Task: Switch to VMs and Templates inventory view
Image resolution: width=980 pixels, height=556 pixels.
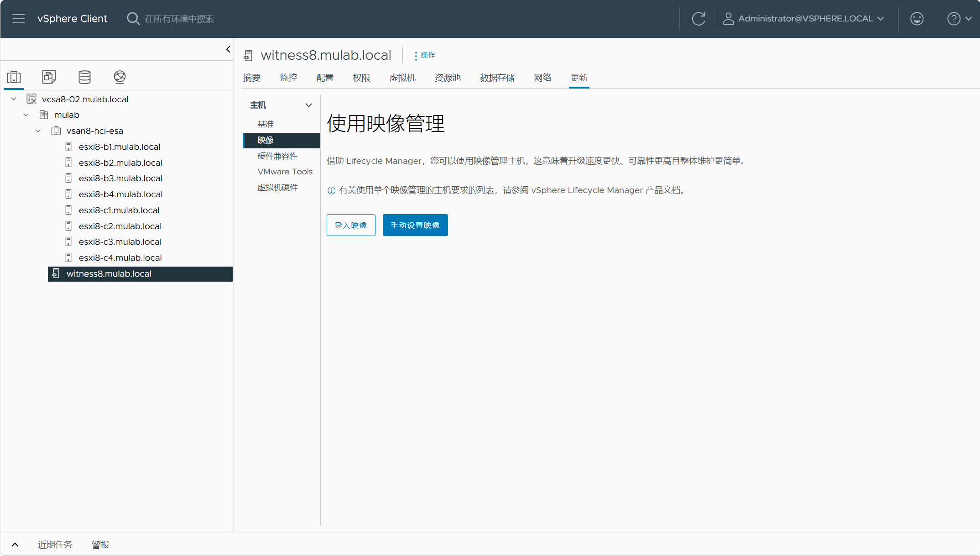Action: click(x=49, y=77)
